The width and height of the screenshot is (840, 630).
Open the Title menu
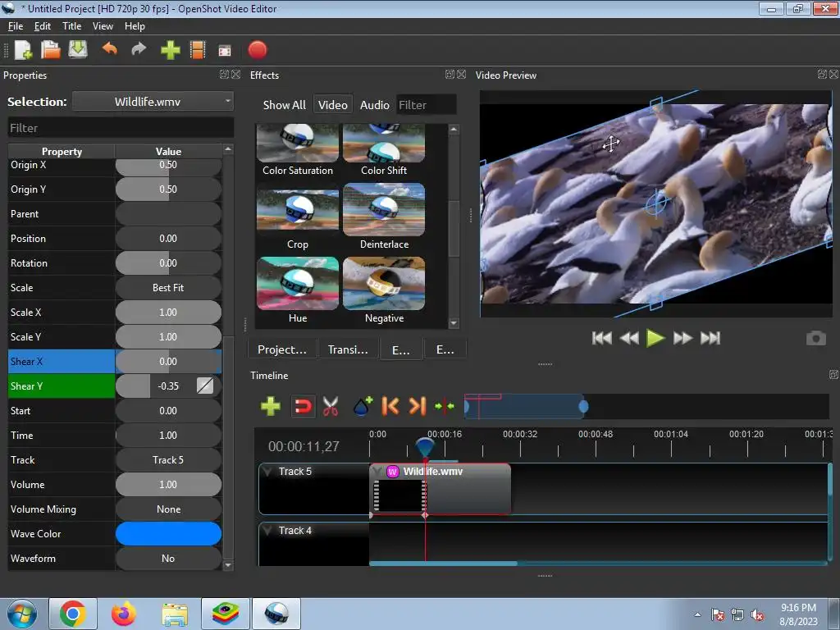(x=72, y=26)
